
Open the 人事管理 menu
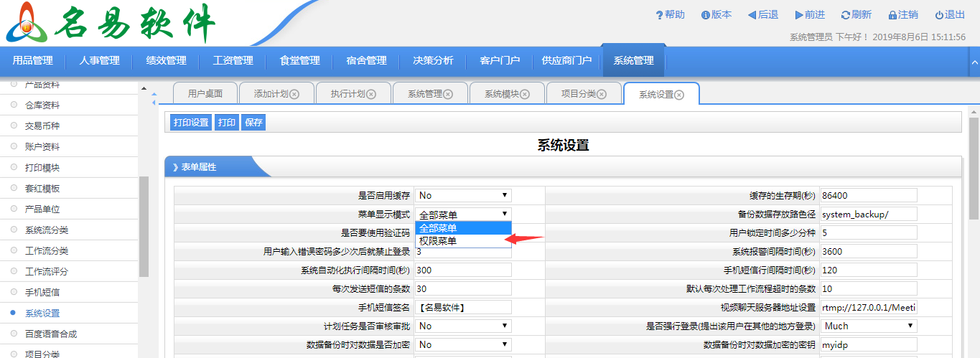[x=99, y=61]
